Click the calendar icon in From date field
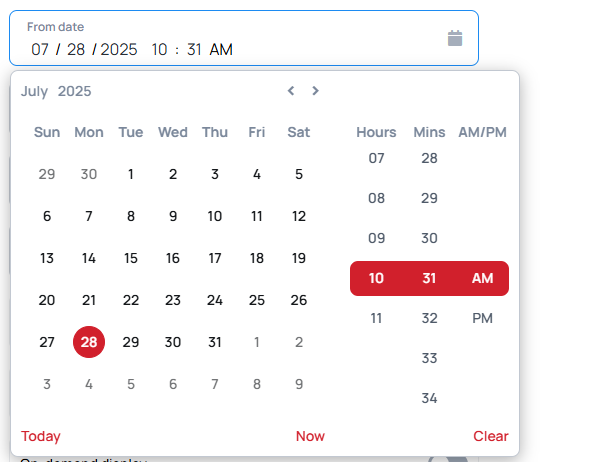The height and width of the screenshot is (462, 599). [x=455, y=39]
